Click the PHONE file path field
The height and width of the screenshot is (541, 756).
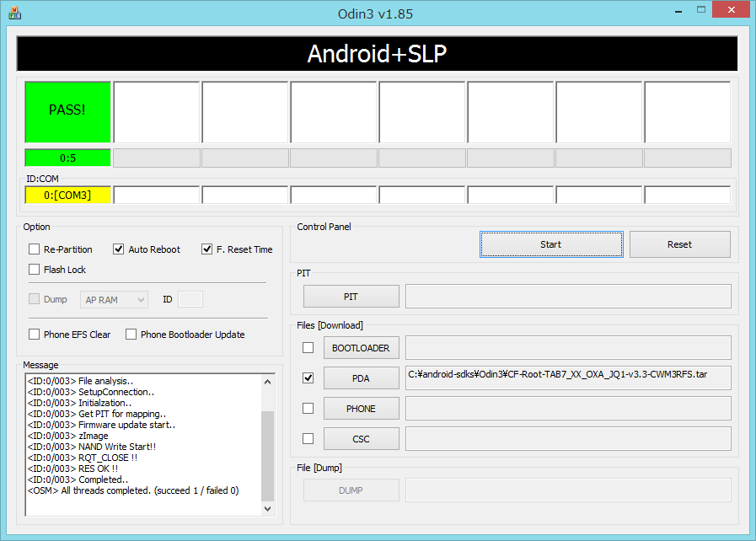click(568, 409)
